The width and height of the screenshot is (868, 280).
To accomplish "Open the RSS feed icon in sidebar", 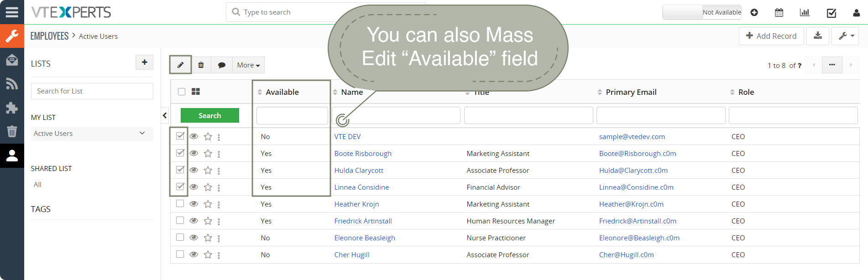I will [12, 84].
